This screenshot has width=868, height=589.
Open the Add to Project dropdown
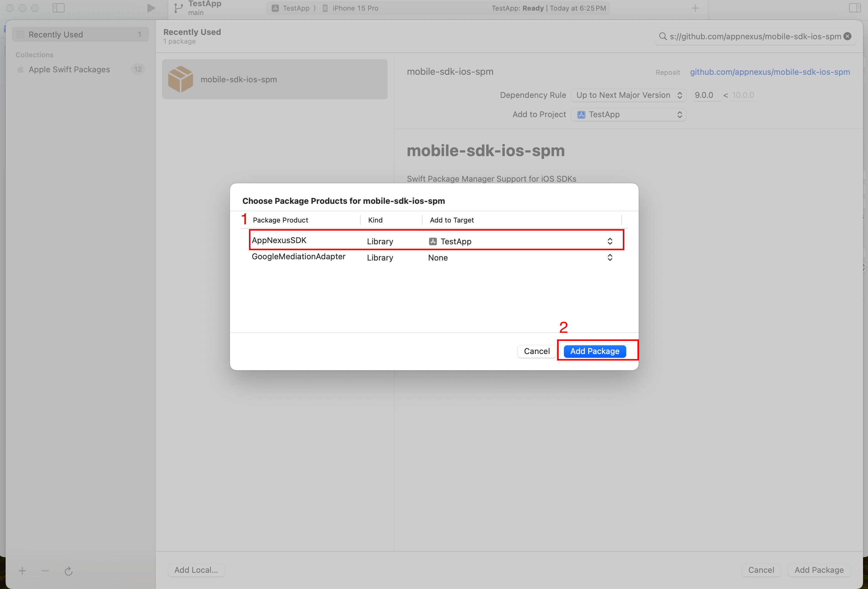point(629,115)
